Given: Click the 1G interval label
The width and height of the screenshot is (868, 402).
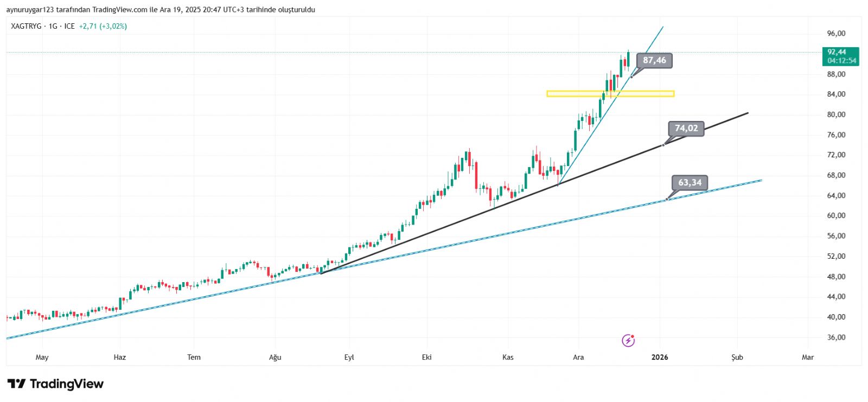Looking at the screenshot, I should click(53, 26).
